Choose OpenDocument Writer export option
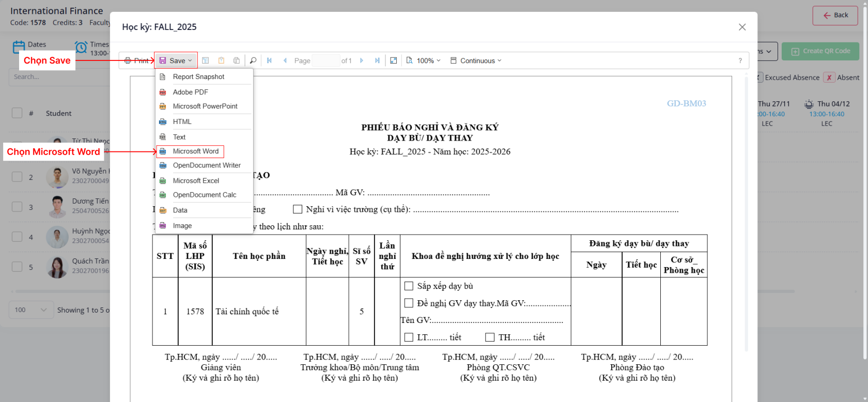Viewport: 868px width, 402px height. (x=204, y=165)
